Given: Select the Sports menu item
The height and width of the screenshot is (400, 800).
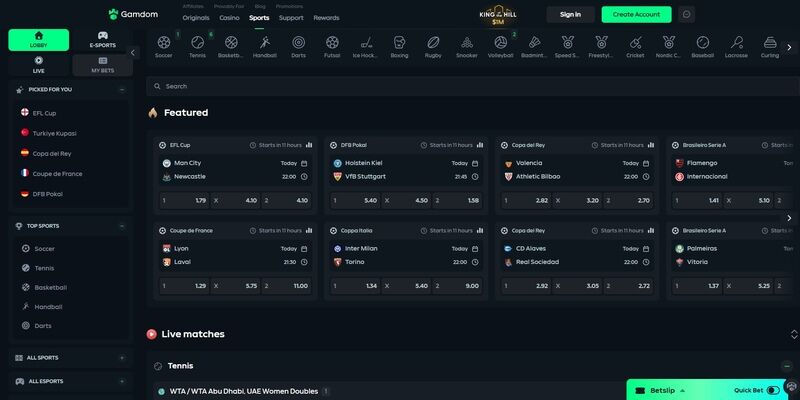Looking at the screenshot, I should (x=259, y=18).
